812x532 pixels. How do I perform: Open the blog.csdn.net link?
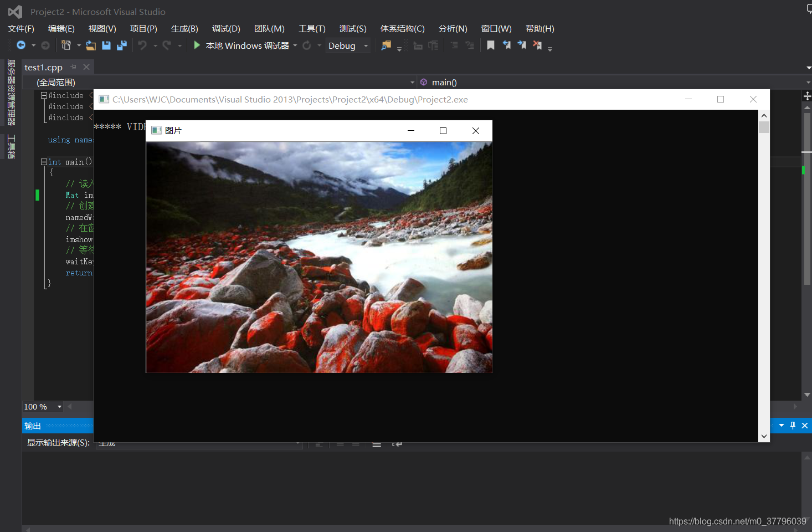[736, 521]
